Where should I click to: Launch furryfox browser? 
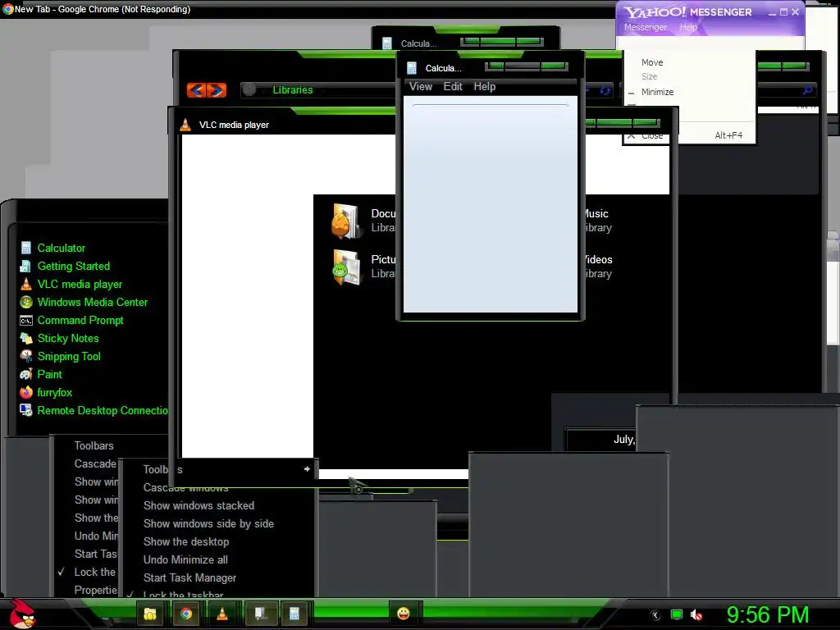(54, 393)
